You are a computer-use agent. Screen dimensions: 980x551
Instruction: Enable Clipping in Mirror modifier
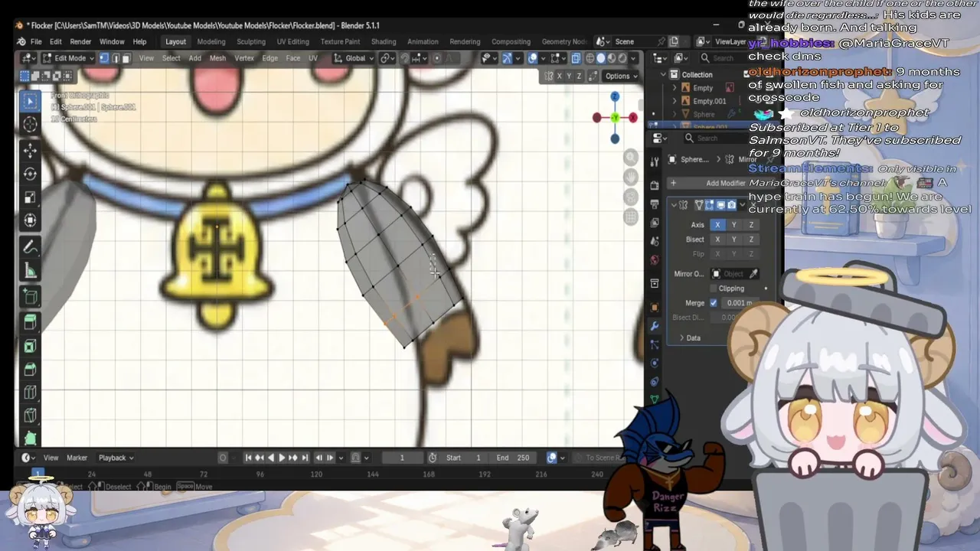[x=714, y=289]
